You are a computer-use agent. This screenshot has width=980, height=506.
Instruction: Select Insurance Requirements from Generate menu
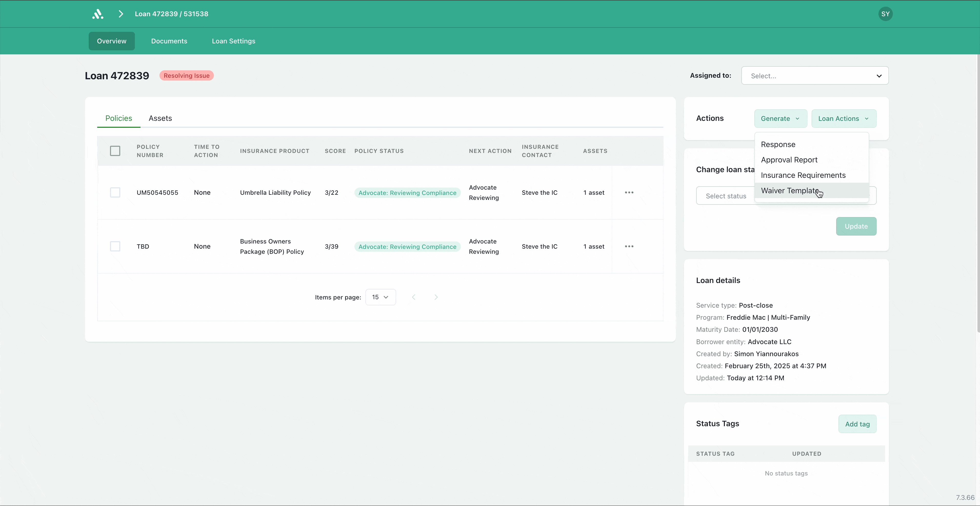coord(803,176)
